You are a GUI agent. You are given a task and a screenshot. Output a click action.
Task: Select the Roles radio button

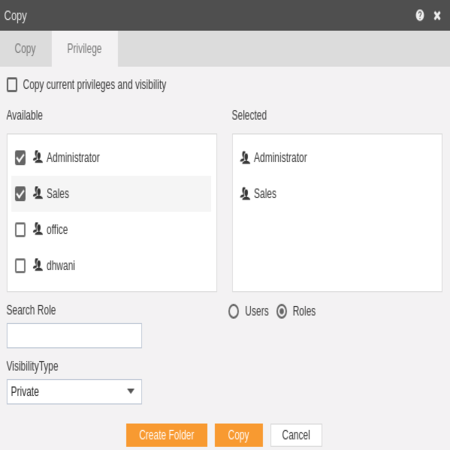click(x=282, y=311)
